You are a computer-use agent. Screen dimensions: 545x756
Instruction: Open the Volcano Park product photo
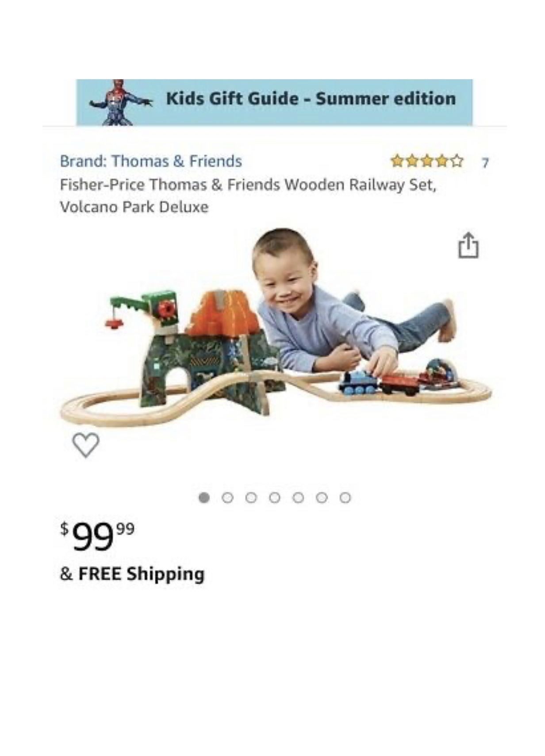276,328
